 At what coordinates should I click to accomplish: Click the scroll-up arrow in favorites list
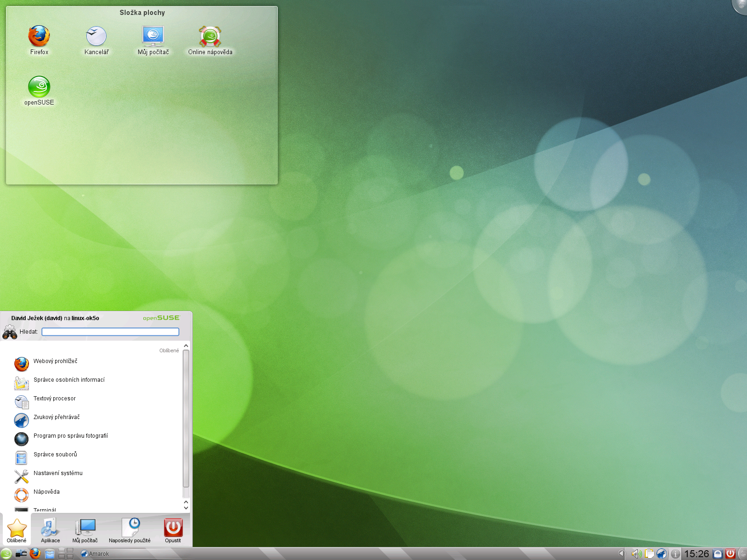(186, 346)
